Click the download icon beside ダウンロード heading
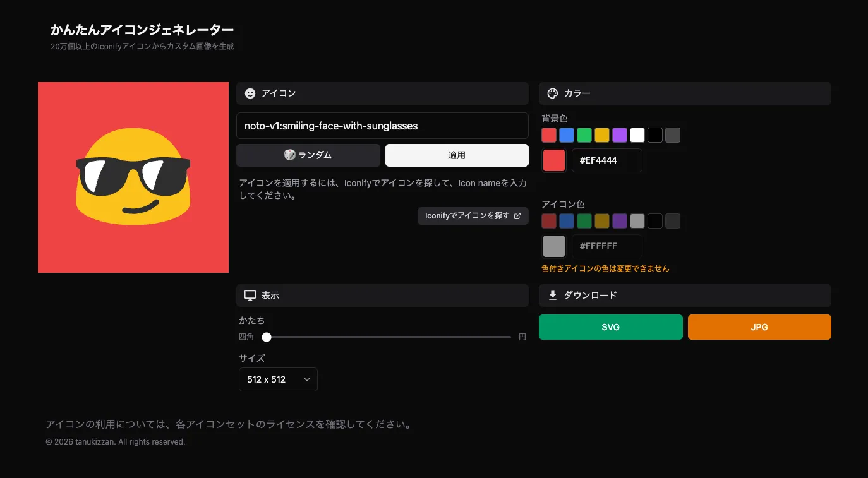 (552, 295)
